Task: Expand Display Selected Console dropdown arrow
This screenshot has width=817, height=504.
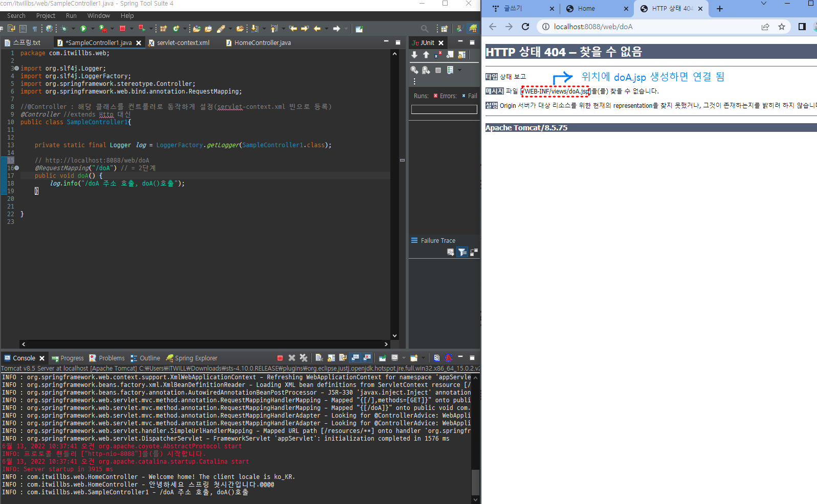Action: coord(404,358)
